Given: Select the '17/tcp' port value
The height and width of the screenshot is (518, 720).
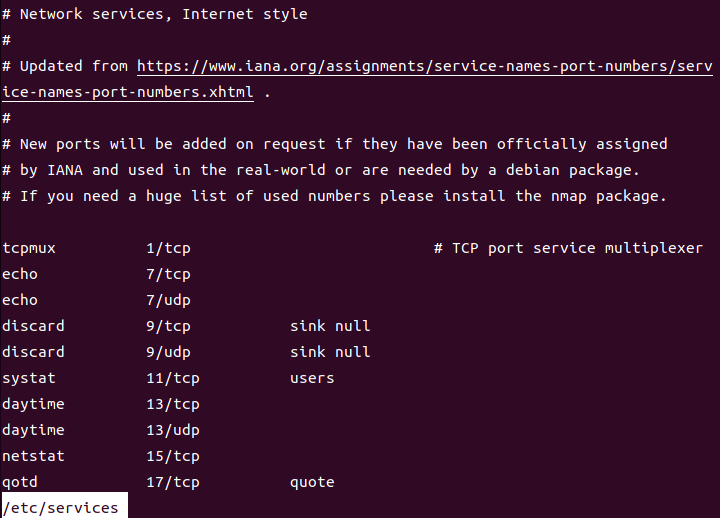Looking at the screenshot, I should [173, 482].
